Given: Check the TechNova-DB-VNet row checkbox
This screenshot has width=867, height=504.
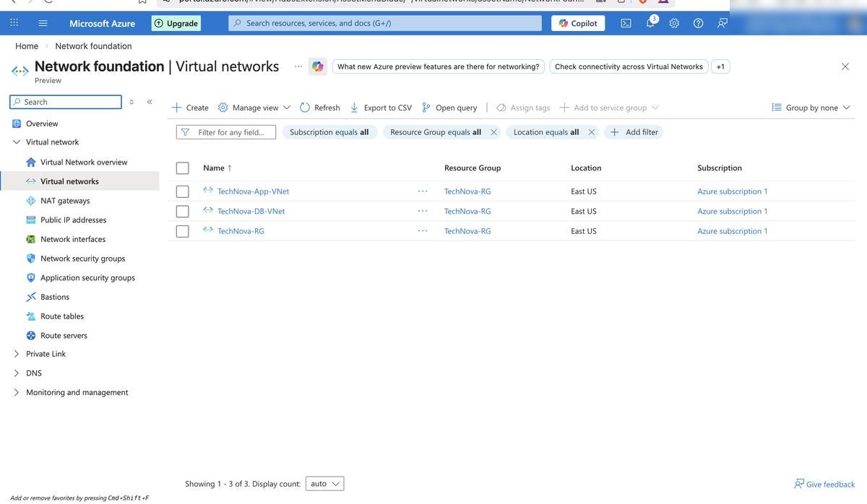Looking at the screenshot, I should coord(183,212).
